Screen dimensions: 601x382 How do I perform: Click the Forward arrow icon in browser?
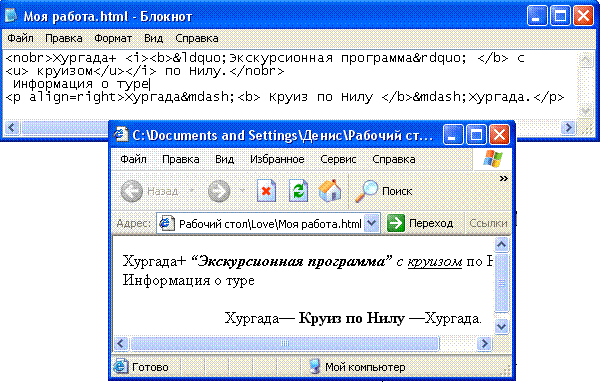(219, 191)
